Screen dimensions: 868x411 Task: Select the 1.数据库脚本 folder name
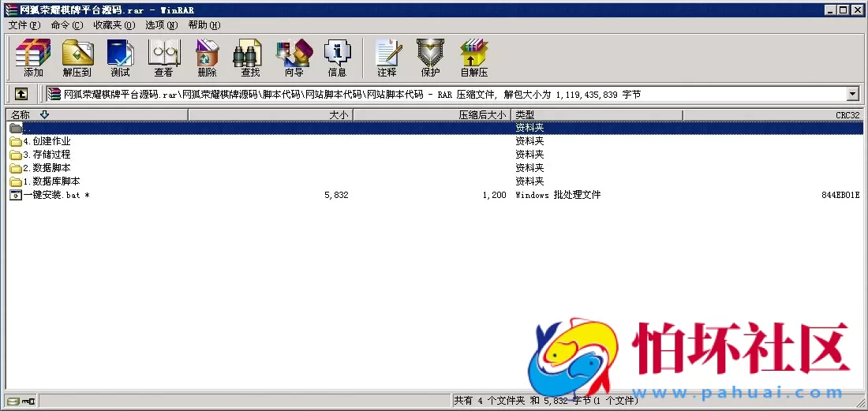tap(51, 181)
